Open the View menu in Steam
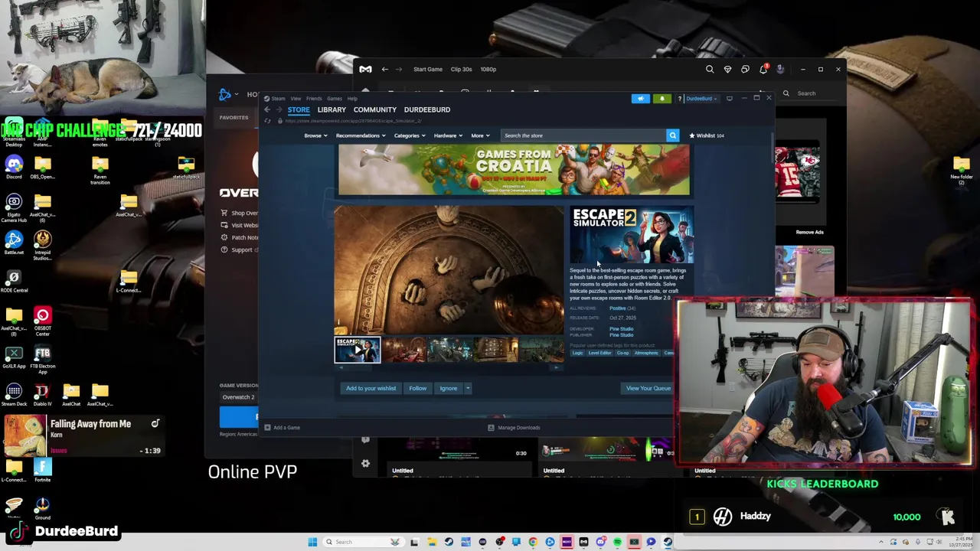The height and width of the screenshot is (551, 980). pos(296,99)
